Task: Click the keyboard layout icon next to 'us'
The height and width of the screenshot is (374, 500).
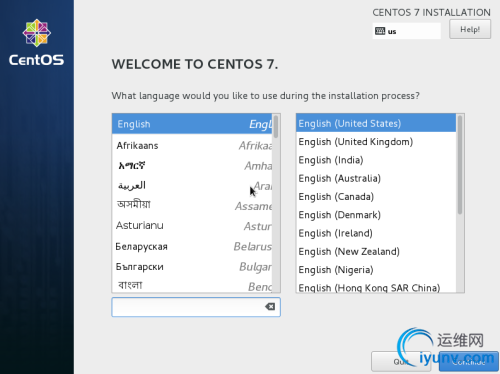Action: (380, 31)
